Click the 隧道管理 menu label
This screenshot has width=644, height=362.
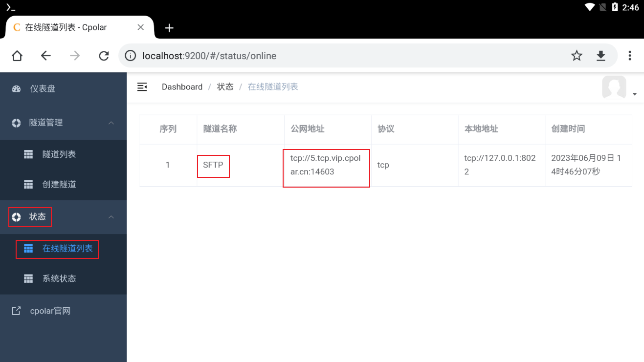coord(46,123)
